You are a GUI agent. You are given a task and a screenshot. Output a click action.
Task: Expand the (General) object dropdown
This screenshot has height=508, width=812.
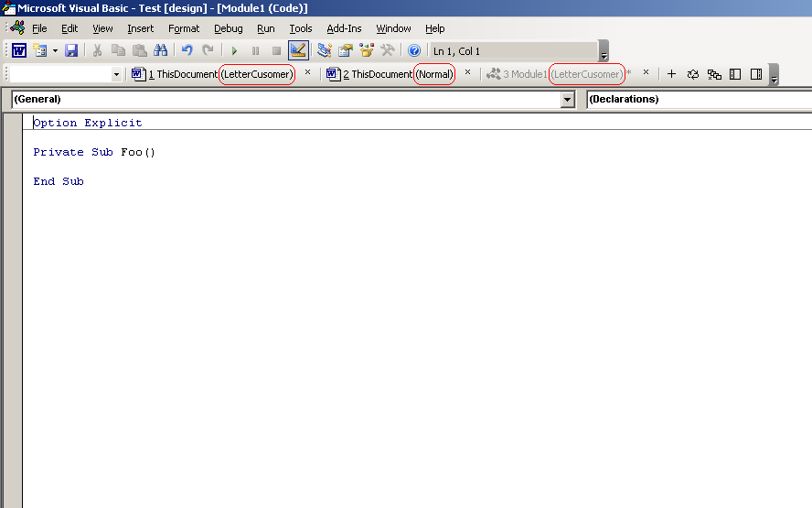pyautogui.click(x=568, y=100)
